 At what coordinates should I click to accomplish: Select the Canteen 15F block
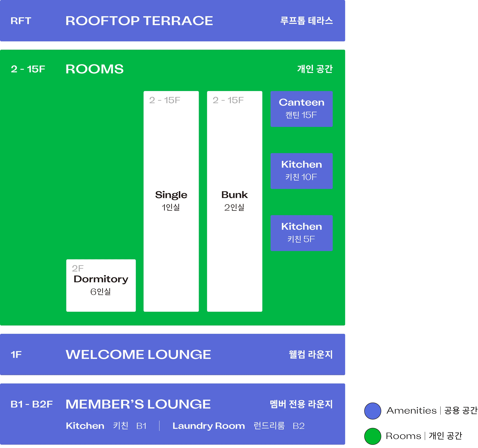[301, 109]
